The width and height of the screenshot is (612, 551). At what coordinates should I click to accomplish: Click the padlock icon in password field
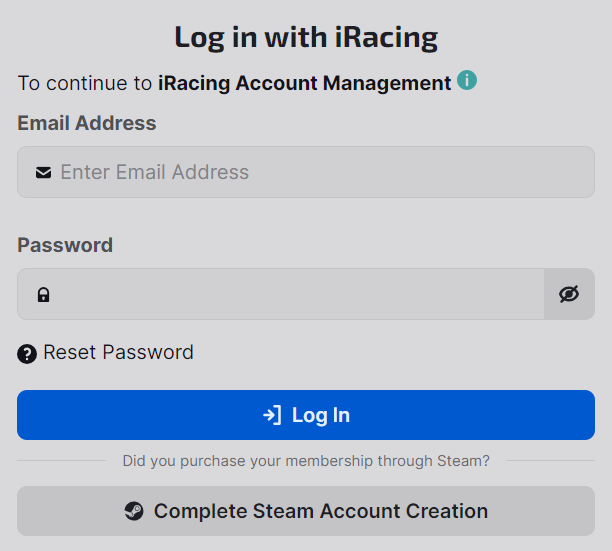point(43,295)
